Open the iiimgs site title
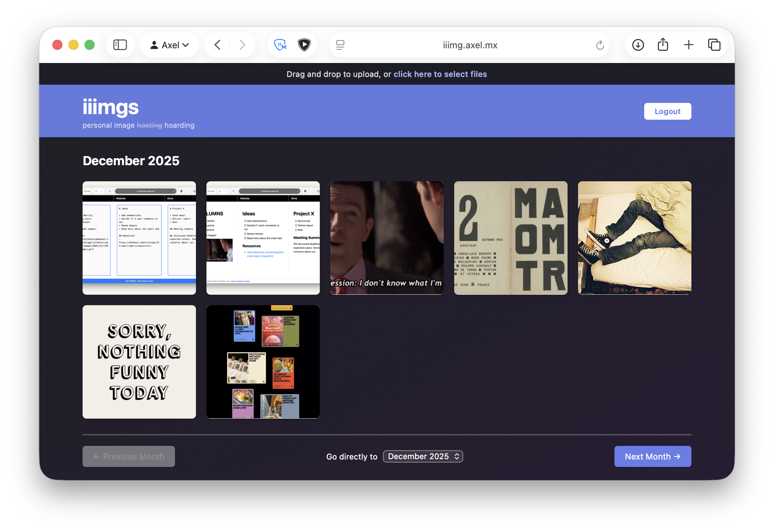 (111, 107)
